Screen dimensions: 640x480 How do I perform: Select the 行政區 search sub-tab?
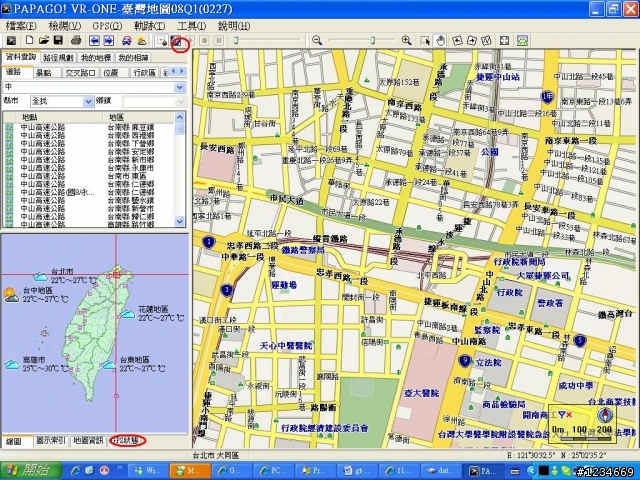145,73
